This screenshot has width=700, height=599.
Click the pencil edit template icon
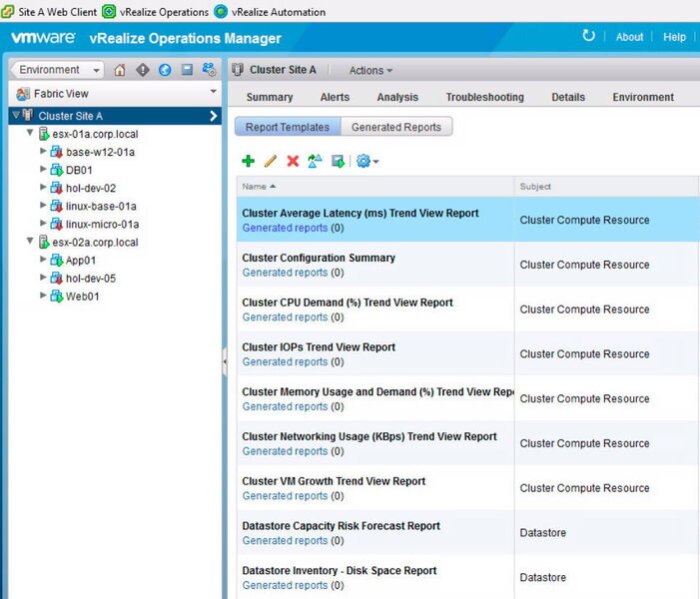point(271,161)
